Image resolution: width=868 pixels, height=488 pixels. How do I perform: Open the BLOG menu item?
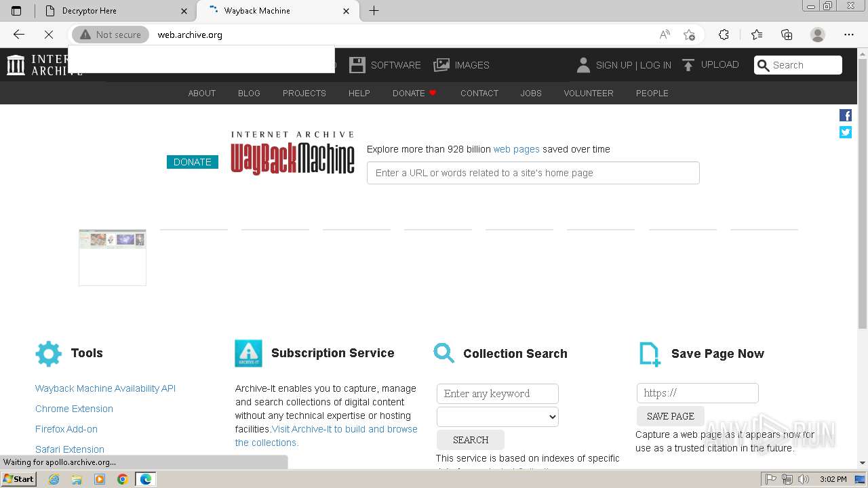click(x=249, y=93)
